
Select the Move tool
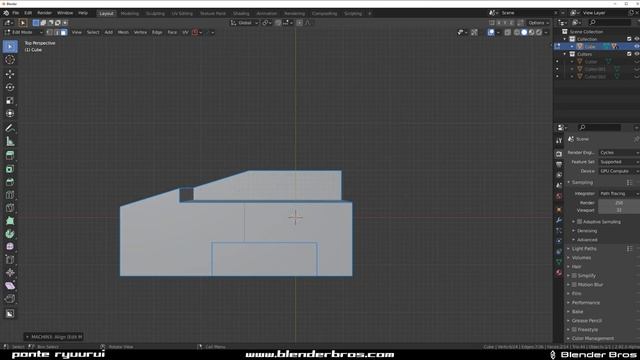click(x=10, y=74)
